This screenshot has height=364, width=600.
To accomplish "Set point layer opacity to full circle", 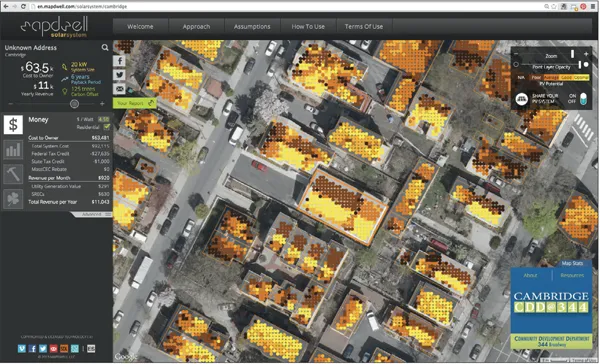I will coord(586,65).
